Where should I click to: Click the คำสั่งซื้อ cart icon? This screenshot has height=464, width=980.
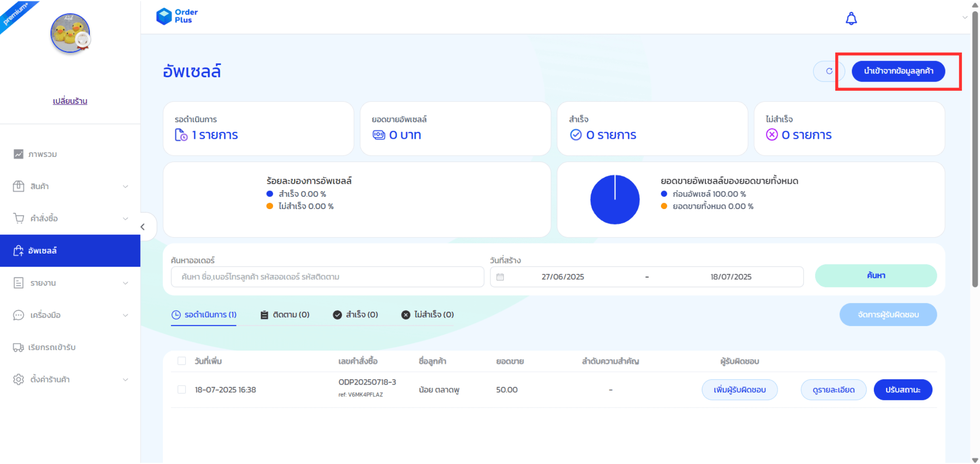[19, 219]
